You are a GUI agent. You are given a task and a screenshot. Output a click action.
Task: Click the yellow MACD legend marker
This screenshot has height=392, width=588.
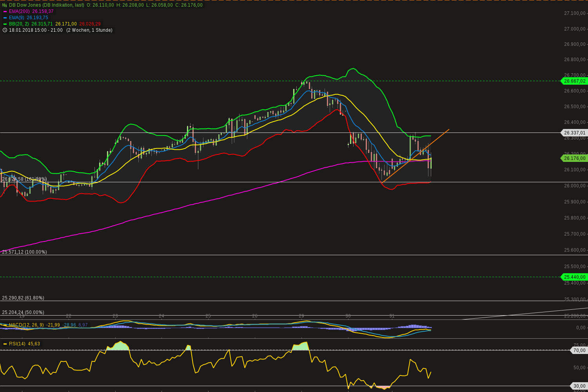click(5, 325)
